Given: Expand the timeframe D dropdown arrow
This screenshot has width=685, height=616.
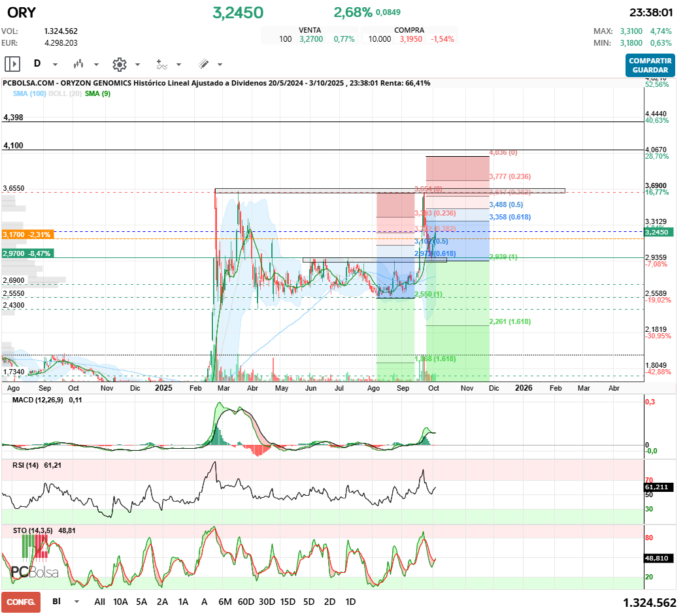Looking at the screenshot, I should click(55, 65).
